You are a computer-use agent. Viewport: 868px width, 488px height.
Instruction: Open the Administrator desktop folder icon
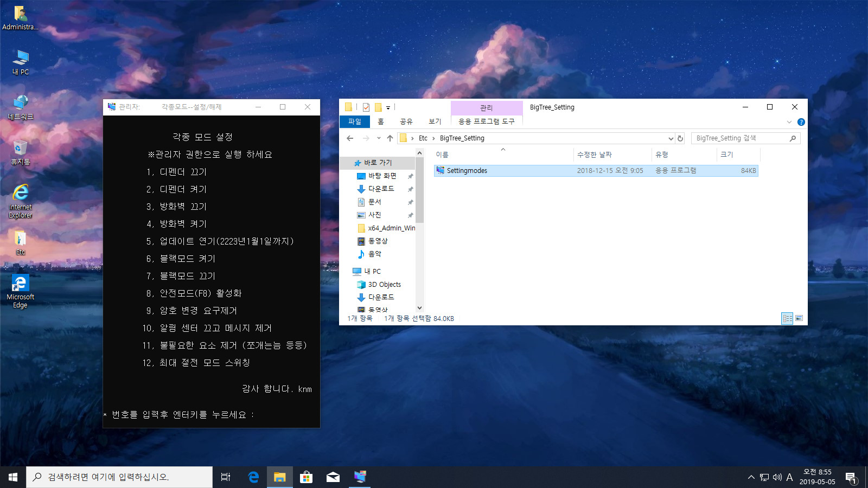pyautogui.click(x=20, y=18)
